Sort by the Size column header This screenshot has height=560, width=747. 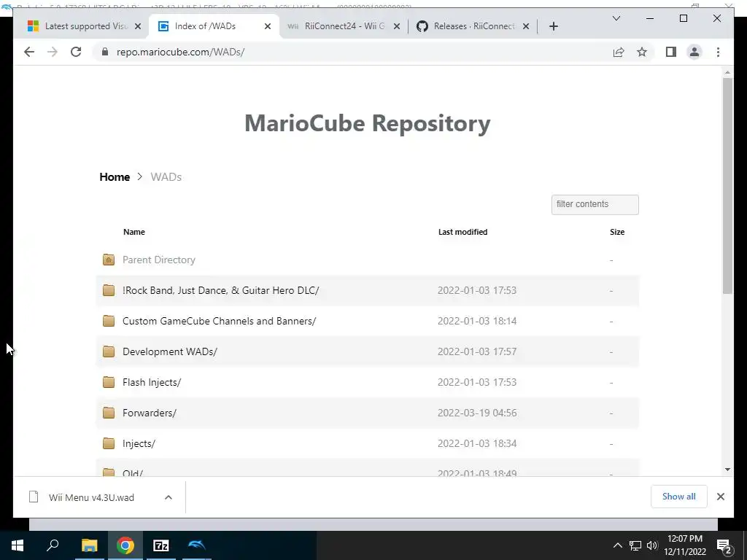(x=617, y=232)
